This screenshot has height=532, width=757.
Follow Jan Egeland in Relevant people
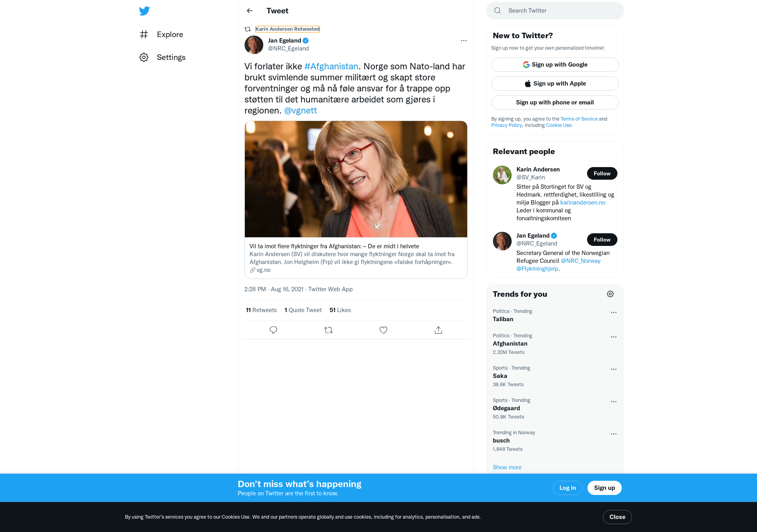pyautogui.click(x=602, y=240)
